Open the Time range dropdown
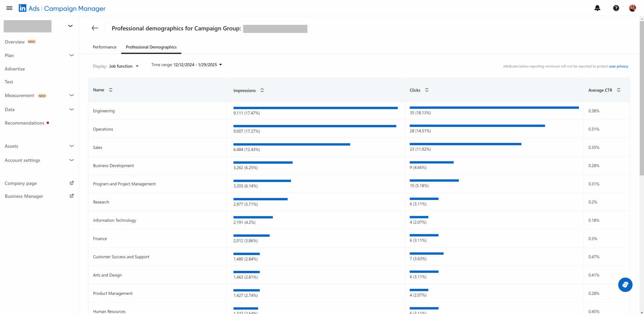 pos(198,65)
